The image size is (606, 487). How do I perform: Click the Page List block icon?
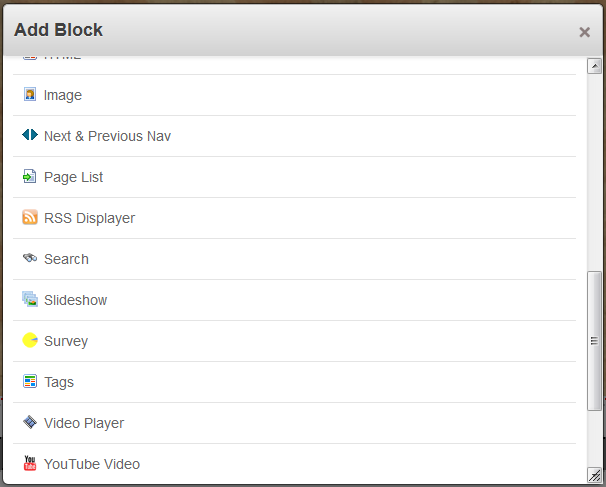pos(30,177)
